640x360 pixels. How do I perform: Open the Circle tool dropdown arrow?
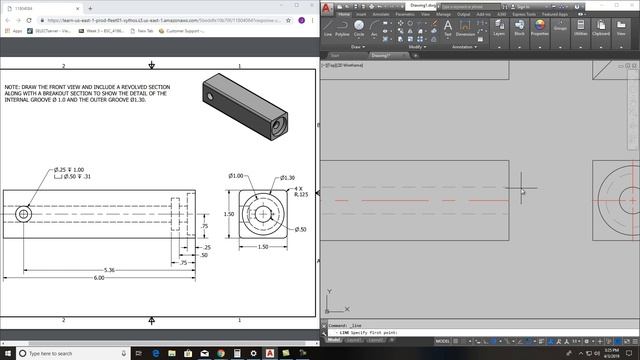point(359,39)
